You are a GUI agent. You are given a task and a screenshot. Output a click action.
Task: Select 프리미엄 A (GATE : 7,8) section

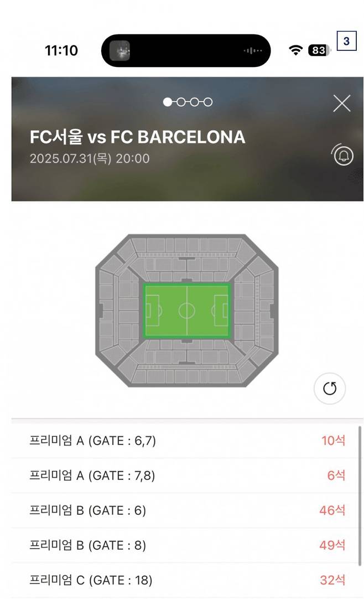coord(92,476)
